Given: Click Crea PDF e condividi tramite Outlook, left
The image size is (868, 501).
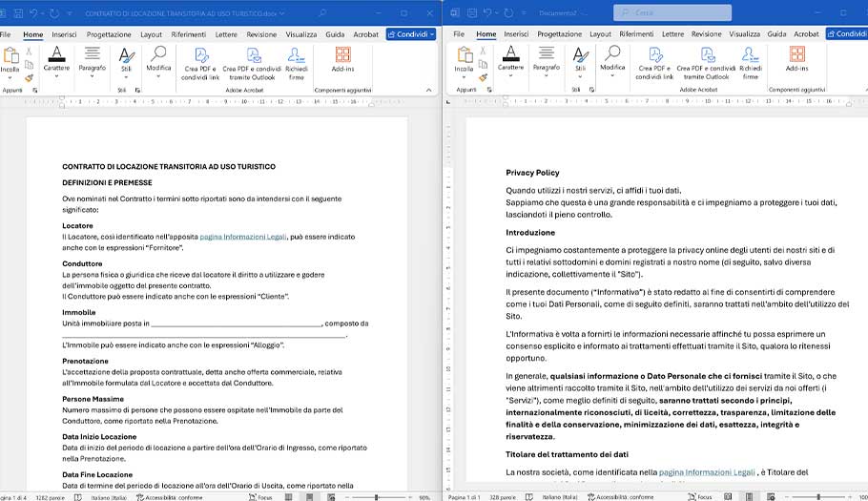Looking at the screenshot, I should pos(252,64).
